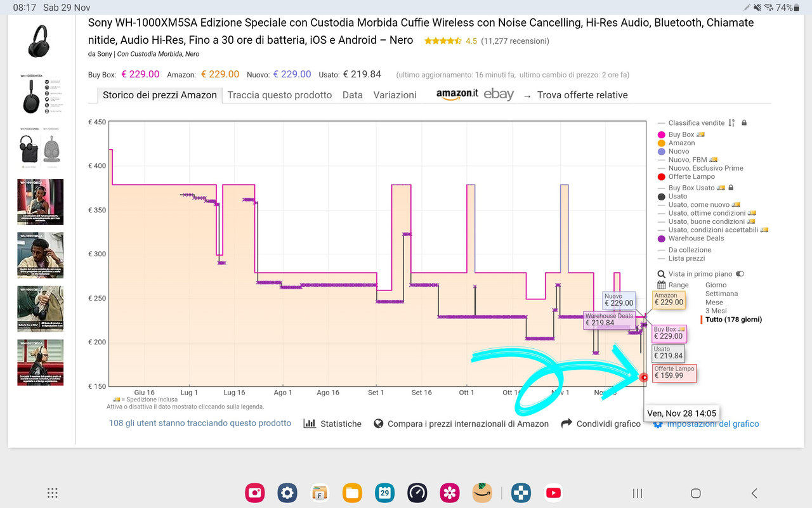Viewport: 812px width, 508px height.
Task: Open the yellow My Files folder app
Action: (x=352, y=493)
